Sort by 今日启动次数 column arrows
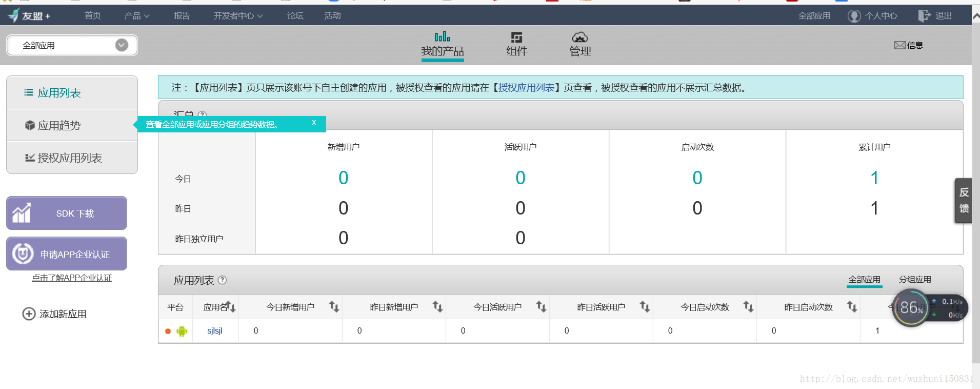The image size is (980, 389). 748,307
